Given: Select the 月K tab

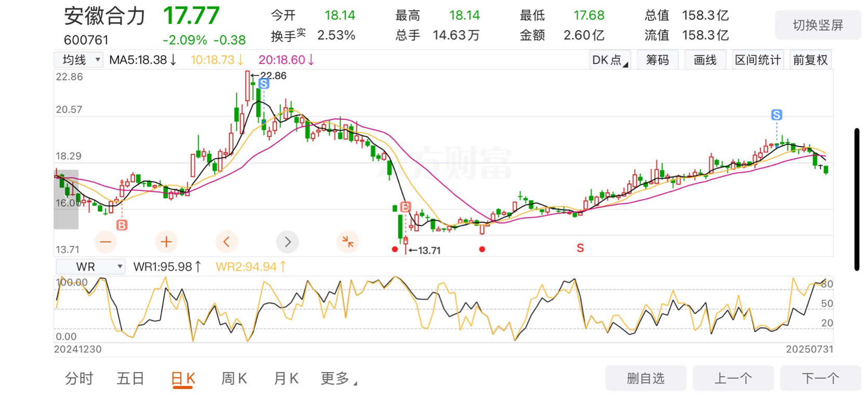Looking at the screenshot, I should pyautogui.click(x=286, y=378).
